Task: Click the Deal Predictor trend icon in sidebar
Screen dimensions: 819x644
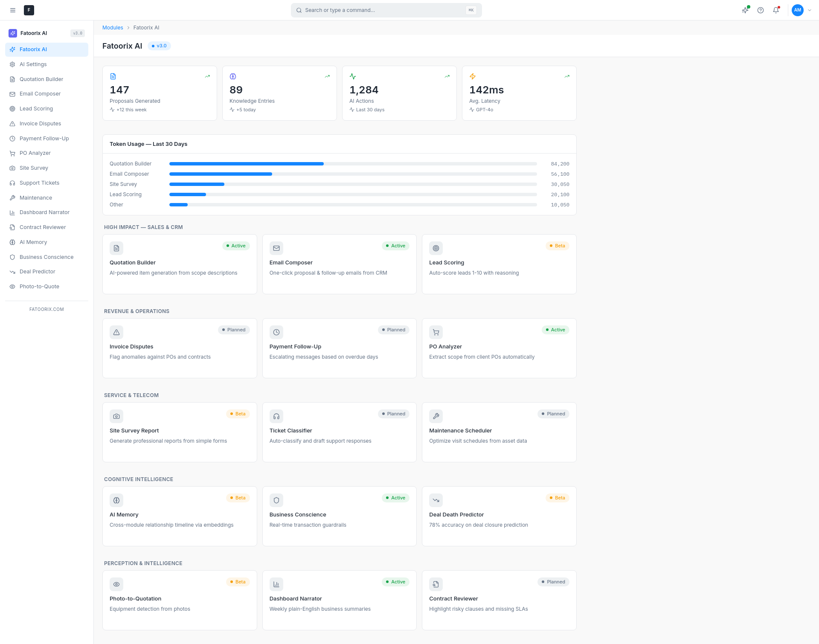Action: coord(12,272)
